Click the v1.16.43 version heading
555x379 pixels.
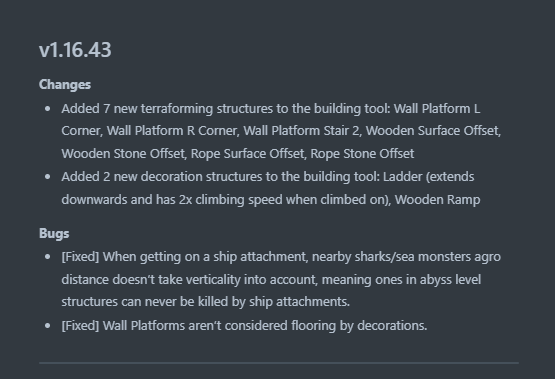pos(75,50)
